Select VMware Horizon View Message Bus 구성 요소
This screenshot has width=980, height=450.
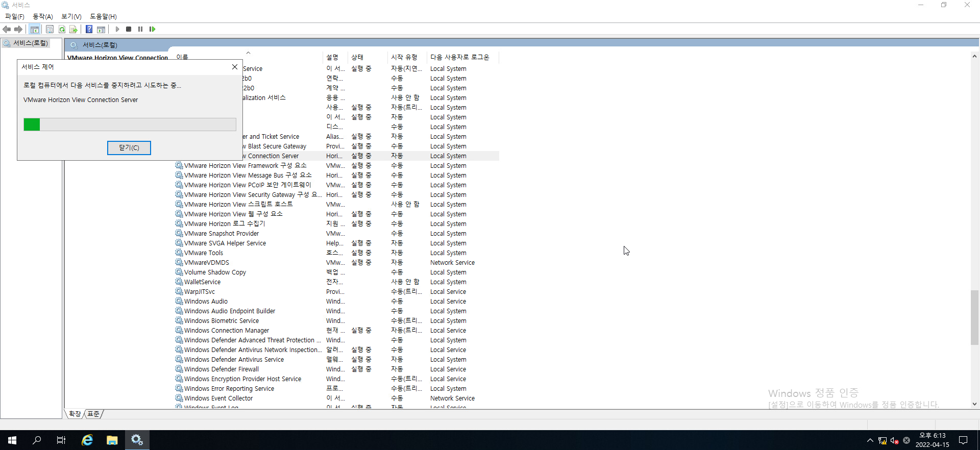click(337, 176)
